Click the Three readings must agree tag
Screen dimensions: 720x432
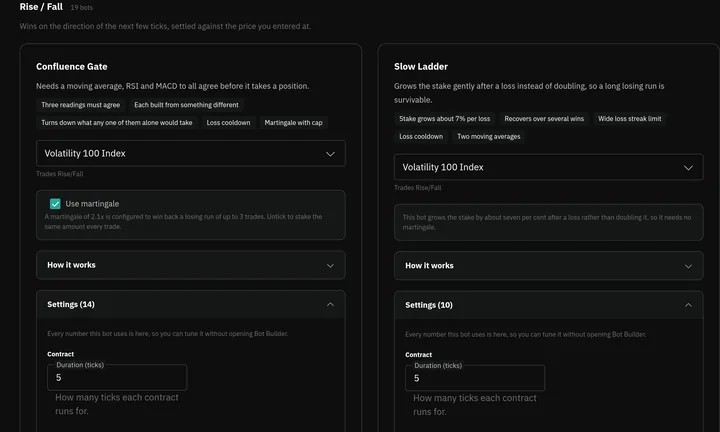[x=80, y=105]
